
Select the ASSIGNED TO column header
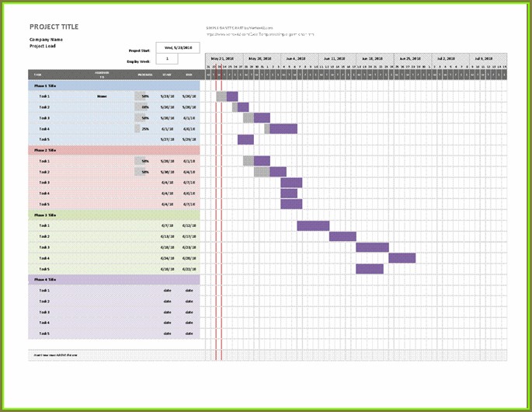point(102,75)
